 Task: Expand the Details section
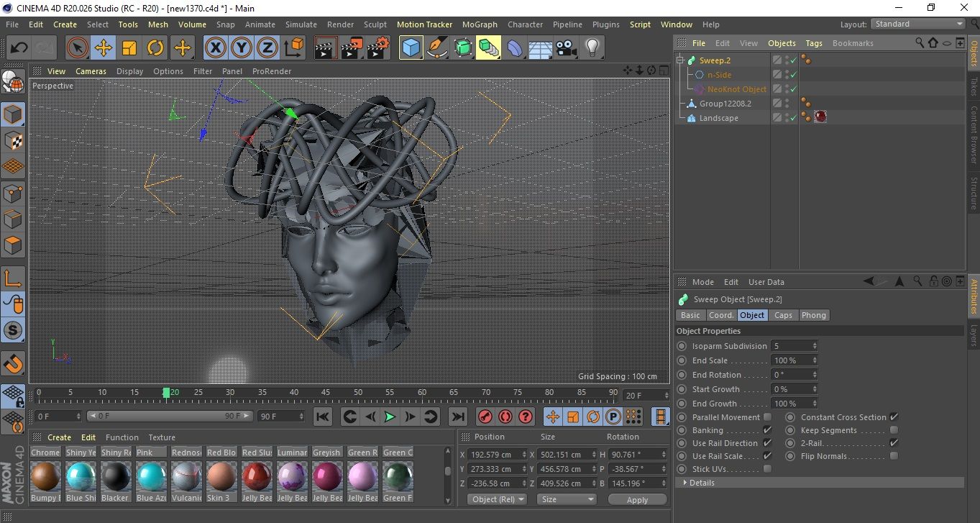point(818,483)
